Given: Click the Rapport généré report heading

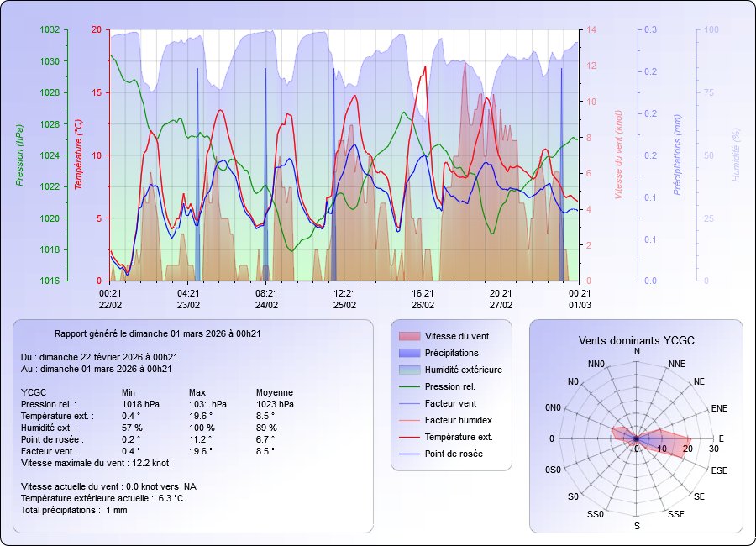Looking at the screenshot, I should tap(157, 333).
